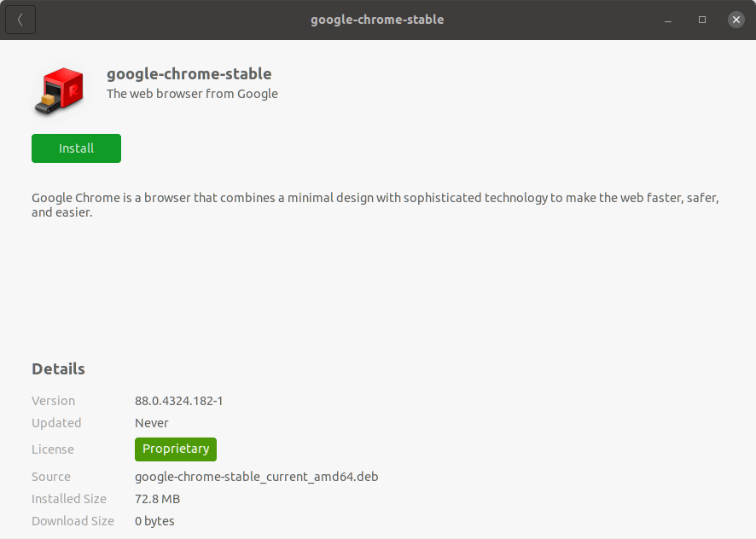756x539 pixels.
Task: Install google-chrome-stable with the green button
Action: [76, 148]
